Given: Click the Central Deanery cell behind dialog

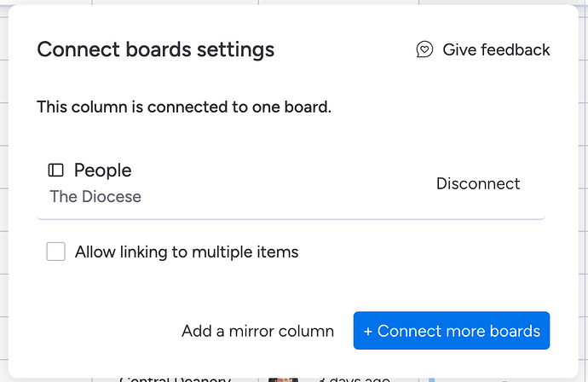Looking at the screenshot, I should [x=175, y=379].
